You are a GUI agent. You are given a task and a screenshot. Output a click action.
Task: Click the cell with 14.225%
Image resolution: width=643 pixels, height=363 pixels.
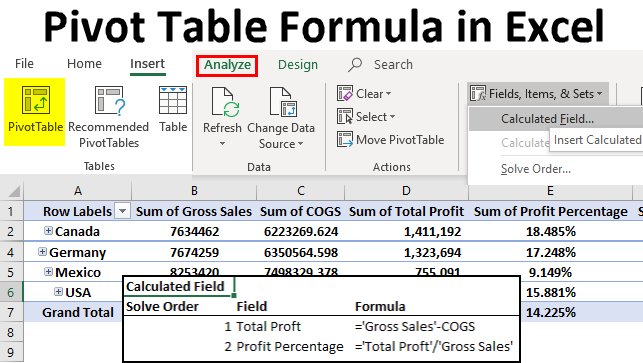pyautogui.click(x=550, y=313)
